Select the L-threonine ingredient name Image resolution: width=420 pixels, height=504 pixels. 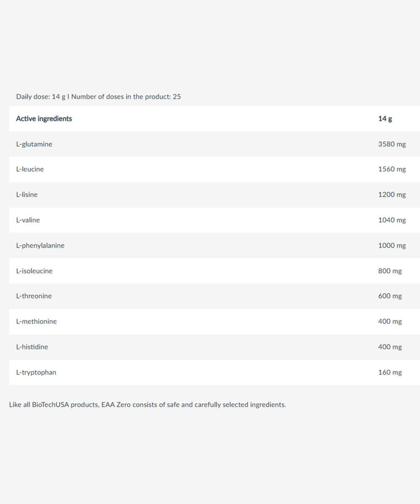click(x=34, y=296)
